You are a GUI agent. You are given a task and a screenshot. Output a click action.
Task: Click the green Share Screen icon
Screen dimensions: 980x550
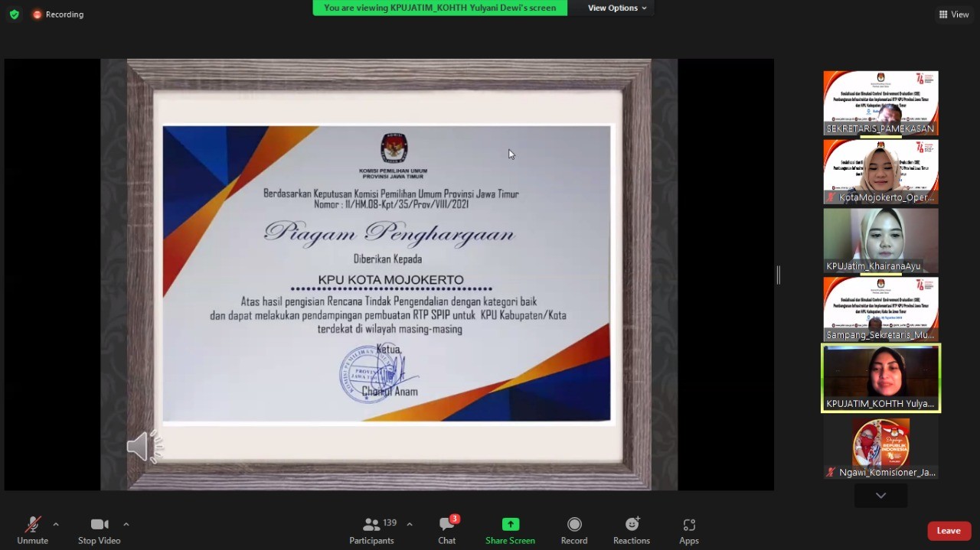click(510, 525)
